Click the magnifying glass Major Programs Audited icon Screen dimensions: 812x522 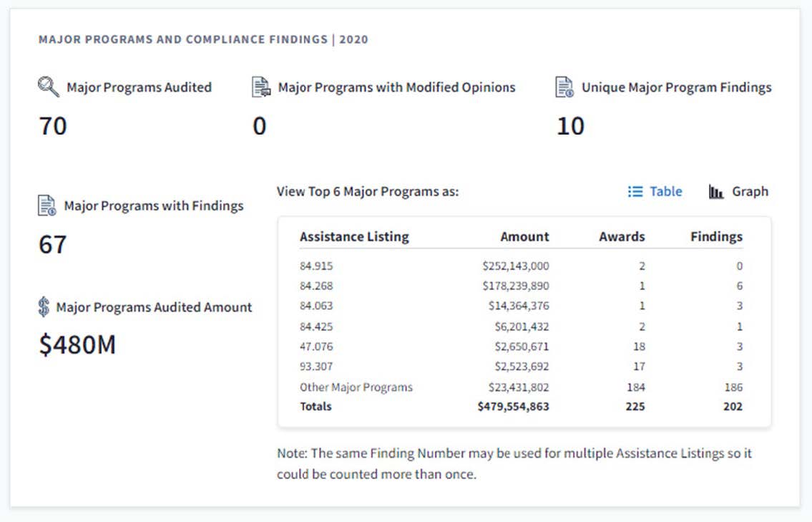coord(49,87)
